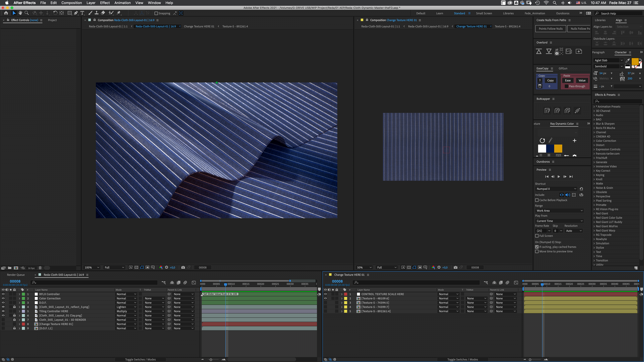This screenshot has width=644, height=362.
Task: Open the Work Area range dropdown
Action: click(x=559, y=211)
